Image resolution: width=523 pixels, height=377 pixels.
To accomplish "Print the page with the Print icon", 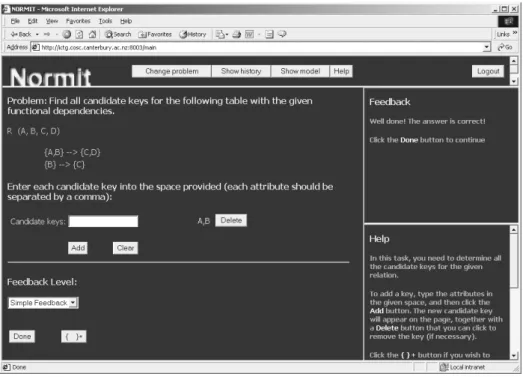I will (236, 34).
